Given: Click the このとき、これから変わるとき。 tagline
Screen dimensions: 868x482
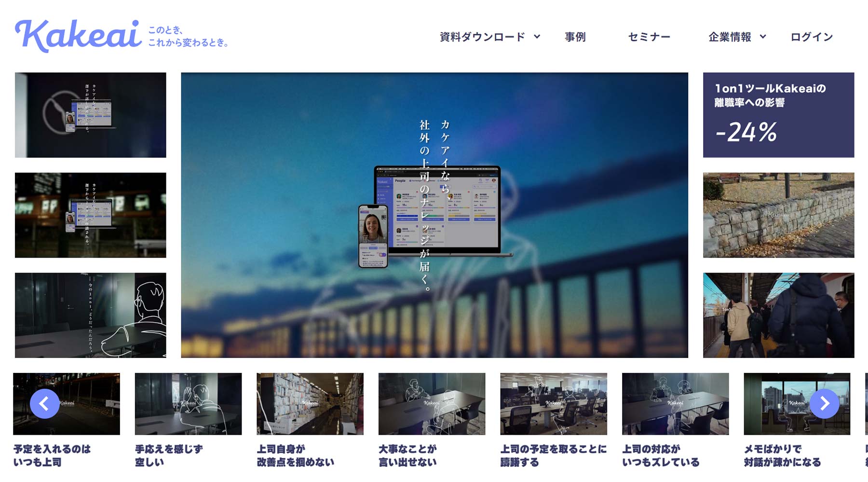Looking at the screenshot, I should point(188,36).
